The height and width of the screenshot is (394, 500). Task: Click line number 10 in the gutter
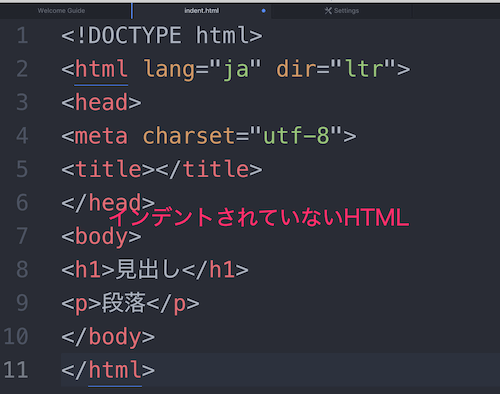(16, 336)
